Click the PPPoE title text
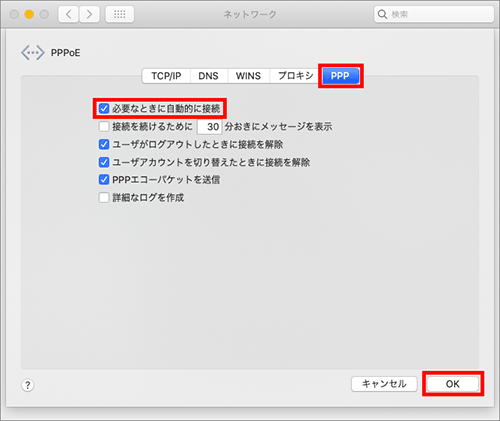Image resolution: width=500 pixels, height=421 pixels. click(x=65, y=53)
